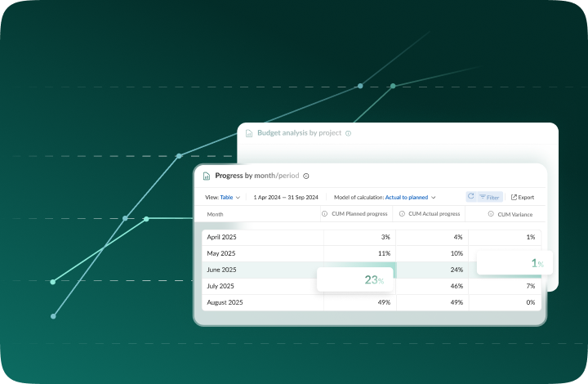Screen dimensions: 588x384
Task: Export the progress table
Action: pos(523,197)
